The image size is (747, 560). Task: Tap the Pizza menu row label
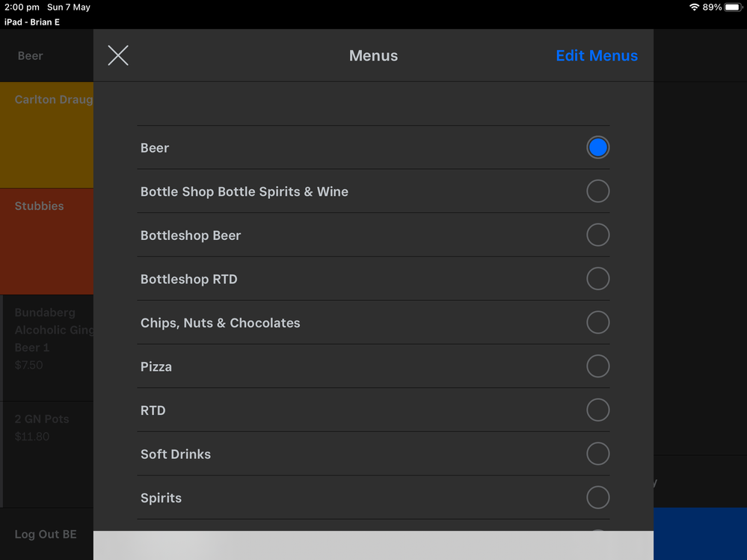[156, 367]
